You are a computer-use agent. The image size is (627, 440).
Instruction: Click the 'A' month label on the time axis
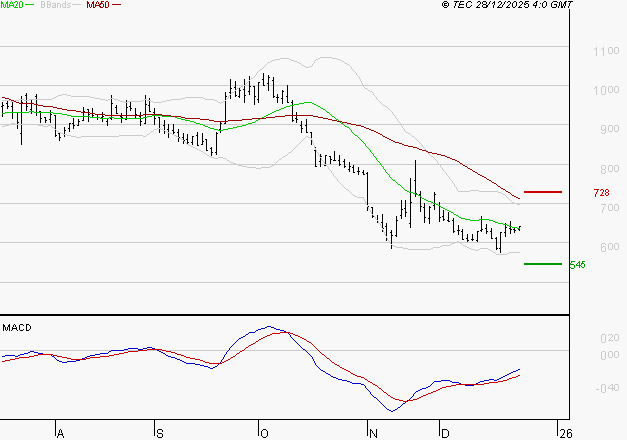click(x=59, y=433)
